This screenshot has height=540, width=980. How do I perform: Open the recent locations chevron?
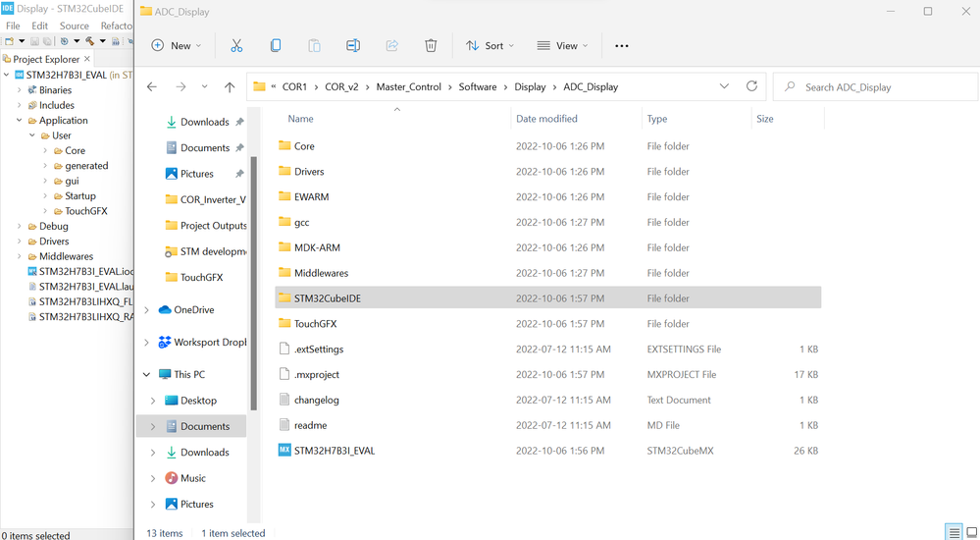(x=204, y=87)
